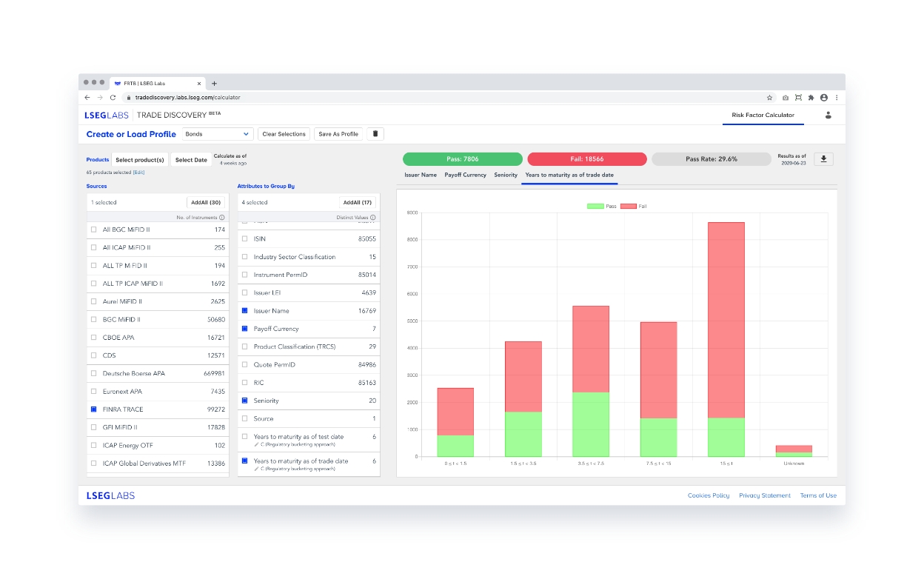Viewport: 924px width, 579px height.
Task: Open the Select product(s) picker
Action: [x=140, y=160]
